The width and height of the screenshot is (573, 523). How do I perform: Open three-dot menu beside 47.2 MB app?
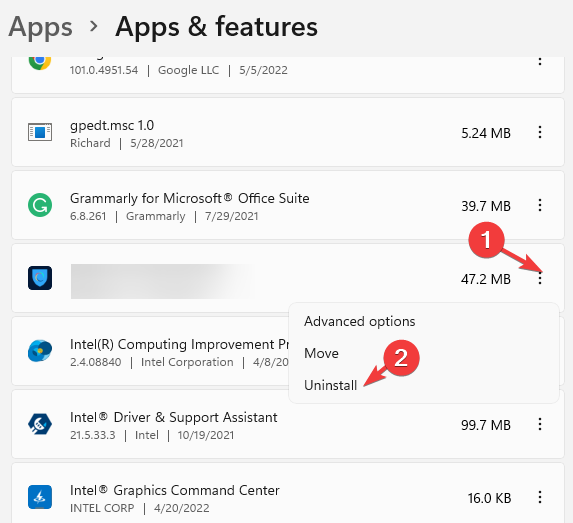540,279
